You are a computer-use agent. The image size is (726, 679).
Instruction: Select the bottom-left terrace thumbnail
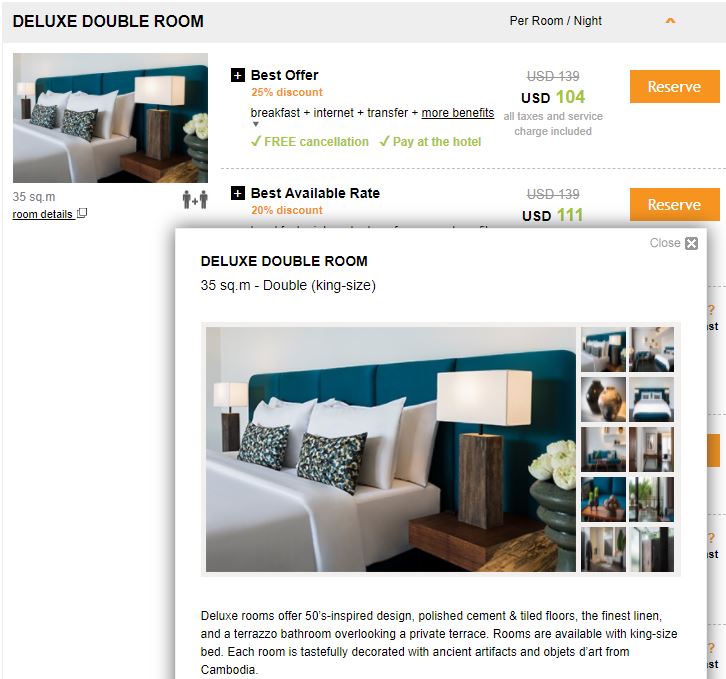tap(603, 549)
